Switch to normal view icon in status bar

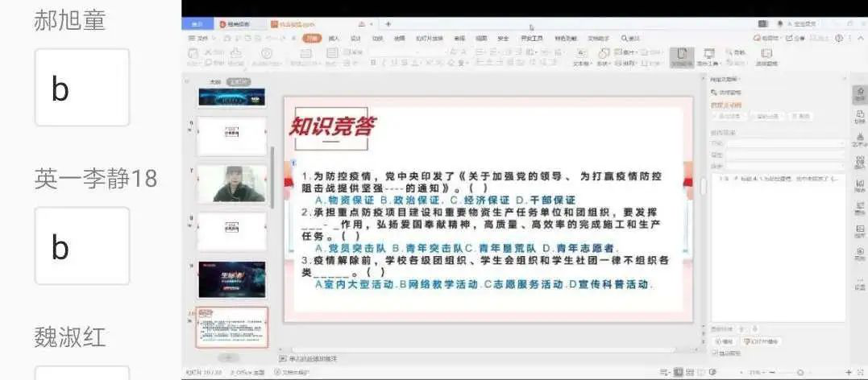[678, 372]
